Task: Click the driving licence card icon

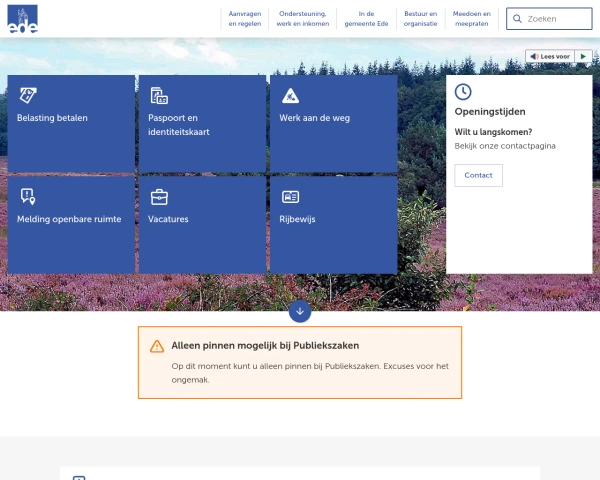Action: click(290, 197)
